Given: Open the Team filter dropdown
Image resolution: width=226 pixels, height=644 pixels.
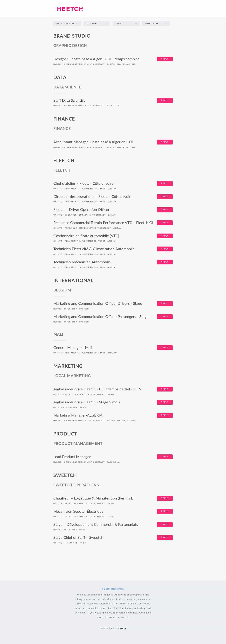Looking at the screenshot, I should pyautogui.click(x=126, y=23).
